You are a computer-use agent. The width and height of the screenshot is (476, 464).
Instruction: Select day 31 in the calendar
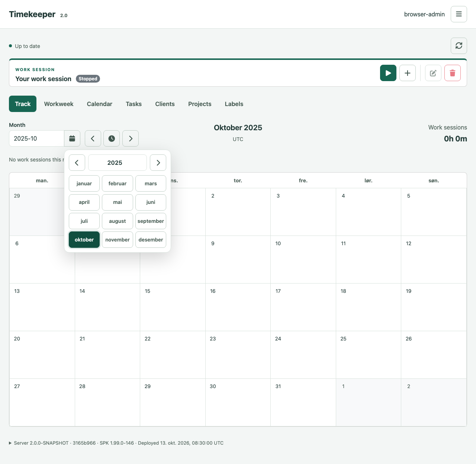[303, 402]
